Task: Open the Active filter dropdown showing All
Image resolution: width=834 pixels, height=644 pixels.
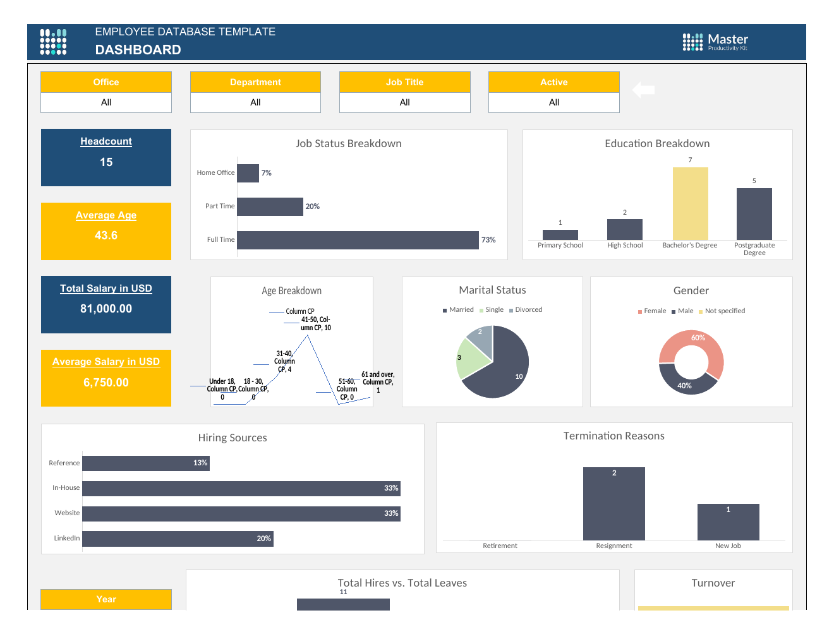Action: [554, 102]
